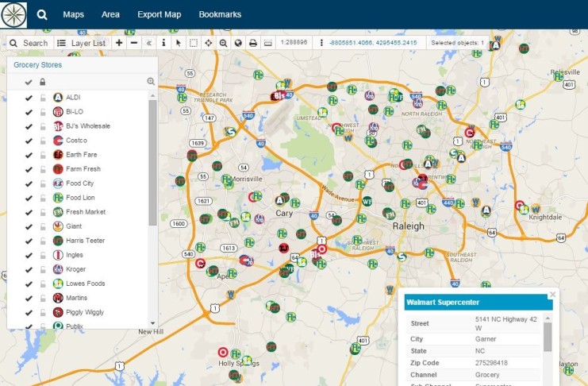Select the arrow pointer tool
This screenshot has width=588, height=386.
179,43
